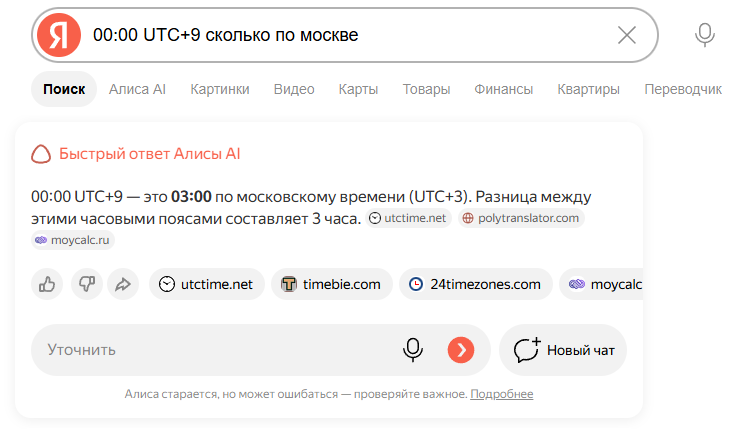Open the polytranslator.com source chip
Screen dimensions: 743x433
[521, 218]
